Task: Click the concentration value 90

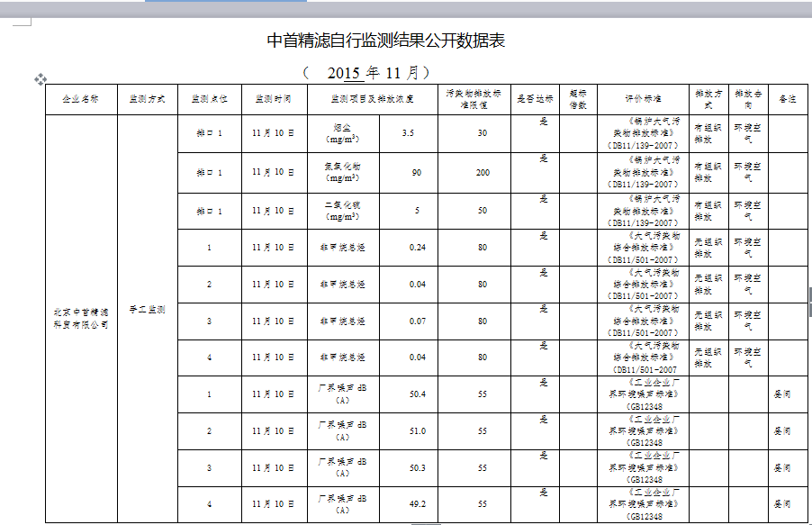Action: click(417, 173)
